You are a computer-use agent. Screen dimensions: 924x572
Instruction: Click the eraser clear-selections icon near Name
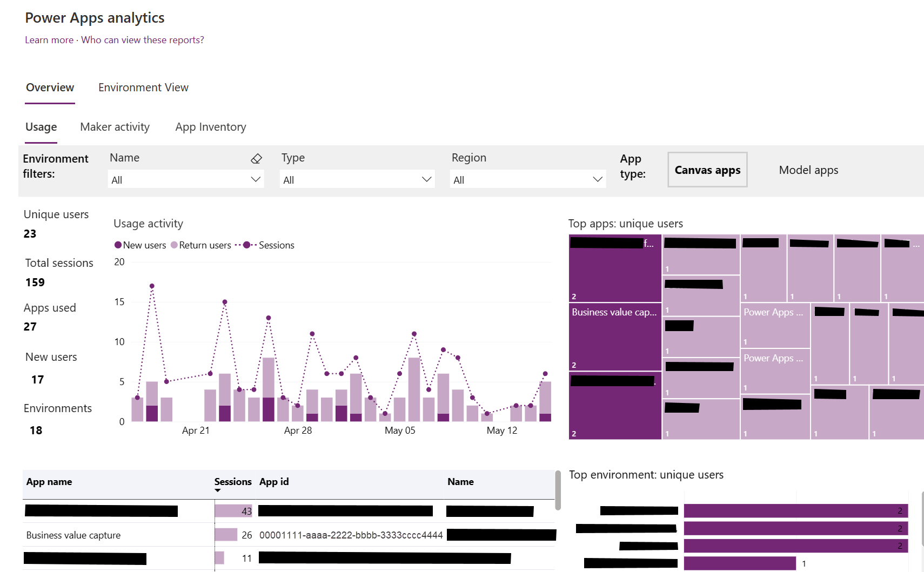tap(256, 158)
